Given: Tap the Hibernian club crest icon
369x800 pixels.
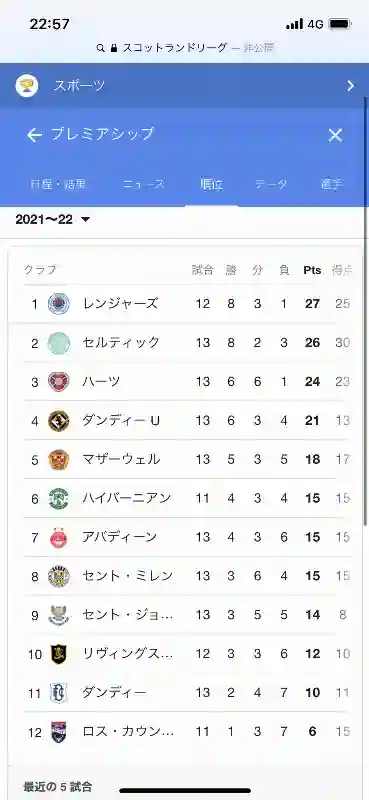Looking at the screenshot, I should point(58,498).
